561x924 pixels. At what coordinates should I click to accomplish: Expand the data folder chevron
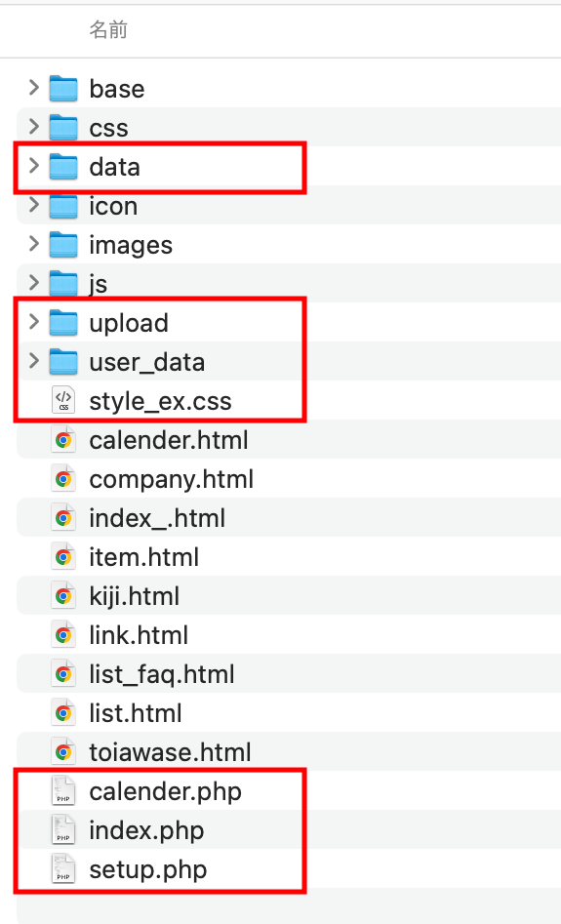pos(33,166)
